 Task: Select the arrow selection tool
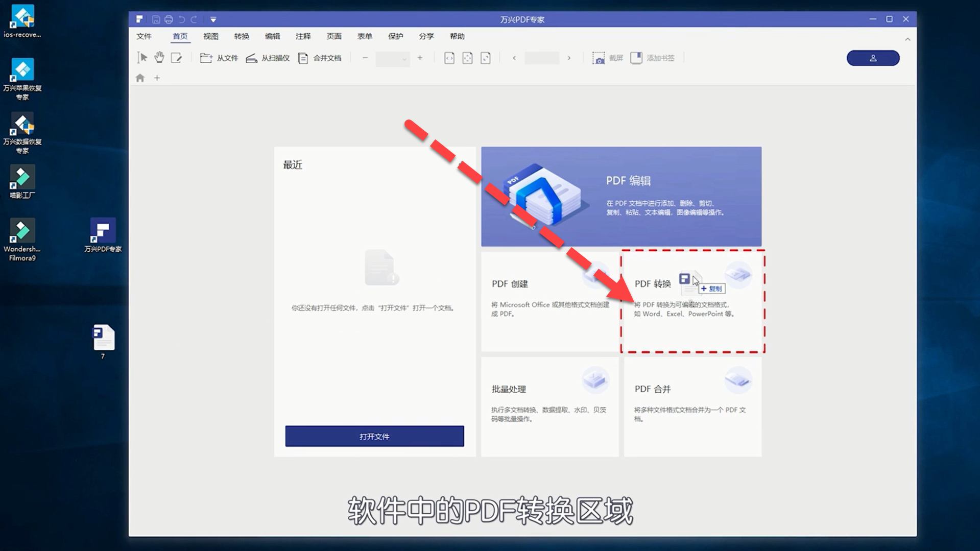[x=142, y=58]
